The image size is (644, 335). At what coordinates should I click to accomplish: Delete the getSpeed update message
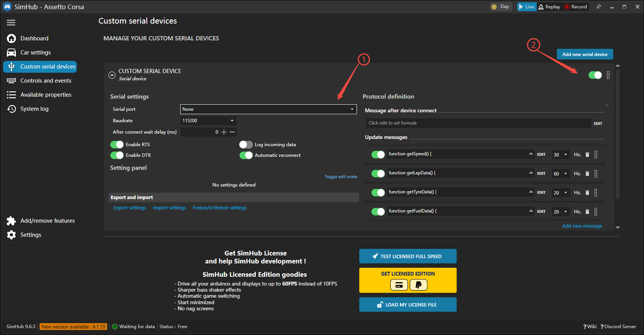[587, 155]
